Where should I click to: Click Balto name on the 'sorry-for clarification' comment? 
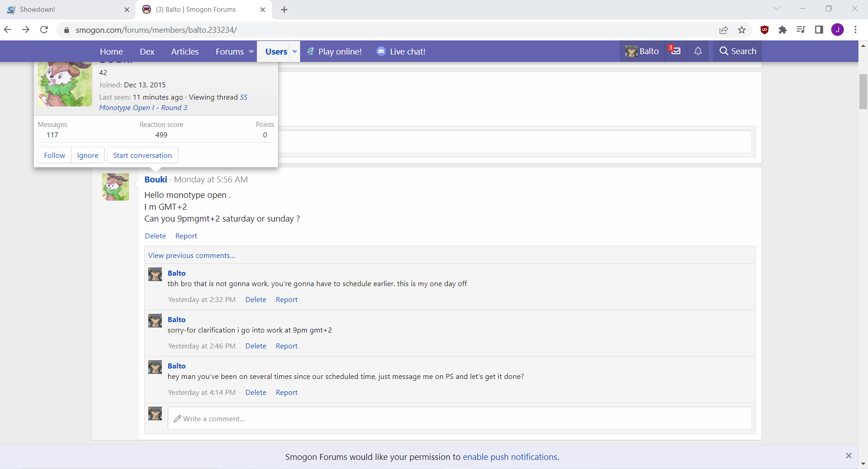176,320
